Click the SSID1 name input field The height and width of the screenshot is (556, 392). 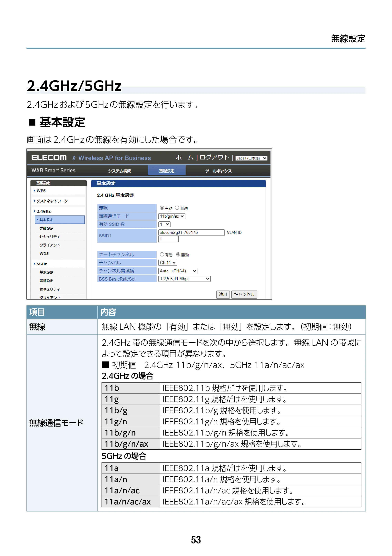pyautogui.click(x=191, y=233)
